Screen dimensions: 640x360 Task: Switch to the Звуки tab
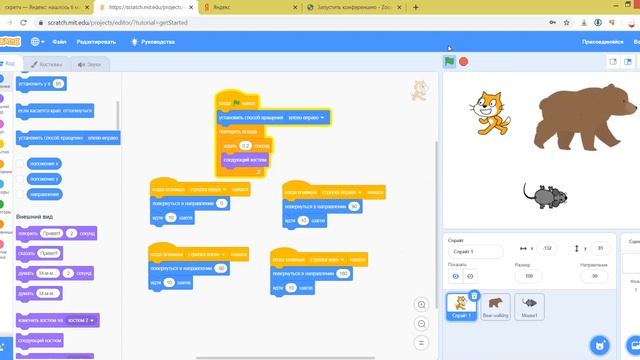[x=89, y=64]
